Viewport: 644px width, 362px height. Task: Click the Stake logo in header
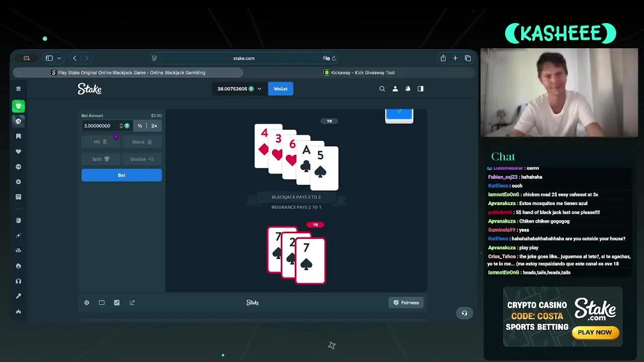pyautogui.click(x=90, y=89)
